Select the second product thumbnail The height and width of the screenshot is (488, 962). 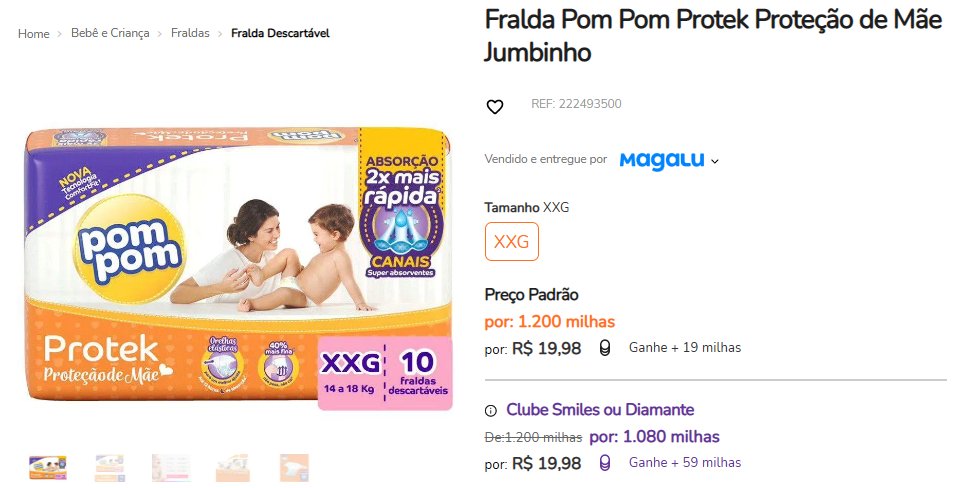pyautogui.click(x=110, y=468)
